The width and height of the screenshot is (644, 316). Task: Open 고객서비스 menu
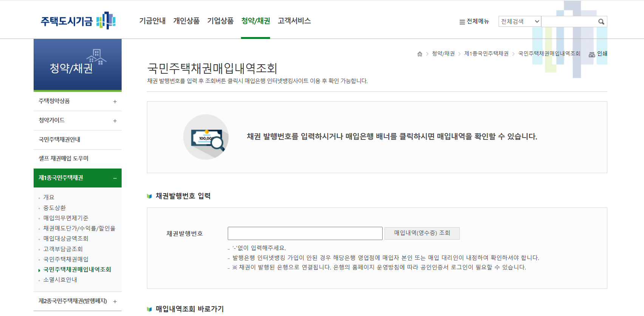pyautogui.click(x=294, y=21)
